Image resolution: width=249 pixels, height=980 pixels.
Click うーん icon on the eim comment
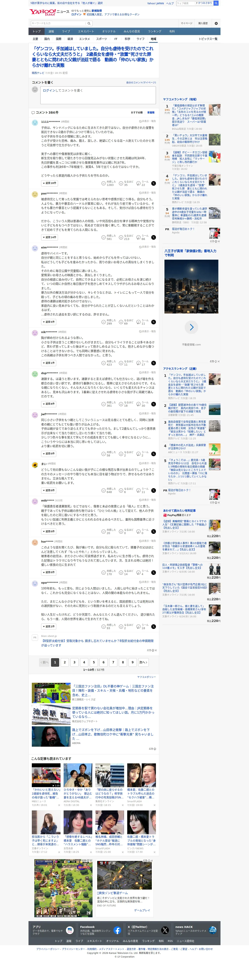click(x=139, y=322)
